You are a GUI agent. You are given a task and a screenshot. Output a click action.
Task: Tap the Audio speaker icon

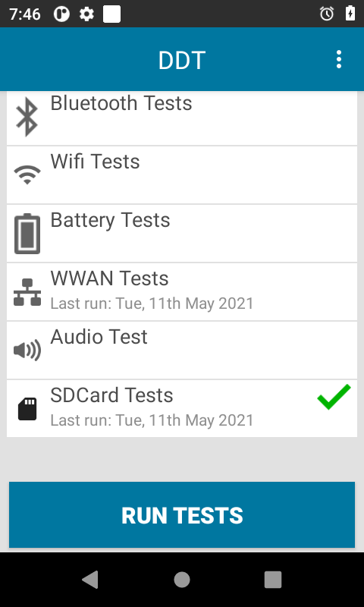point(27,351)
